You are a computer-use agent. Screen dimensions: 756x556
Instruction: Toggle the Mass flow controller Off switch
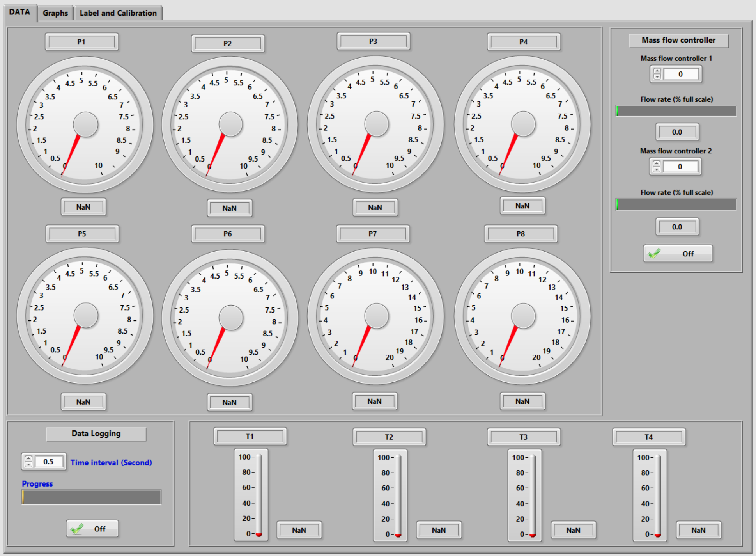[678, 254]
